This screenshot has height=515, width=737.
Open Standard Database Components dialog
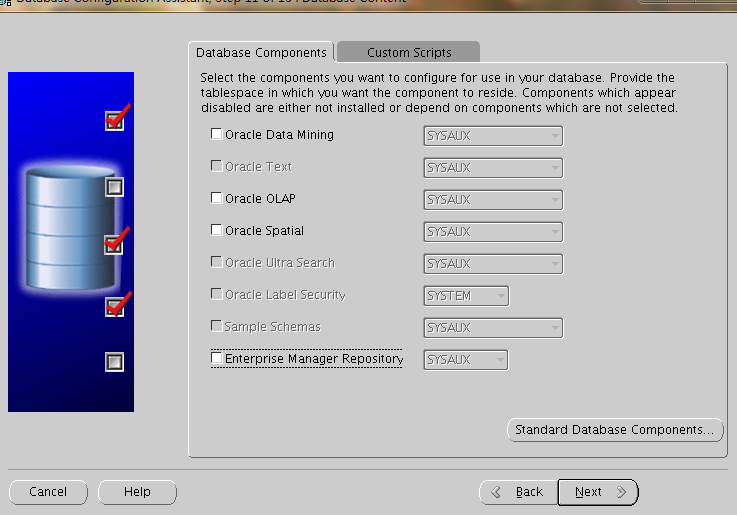(615, 430)
